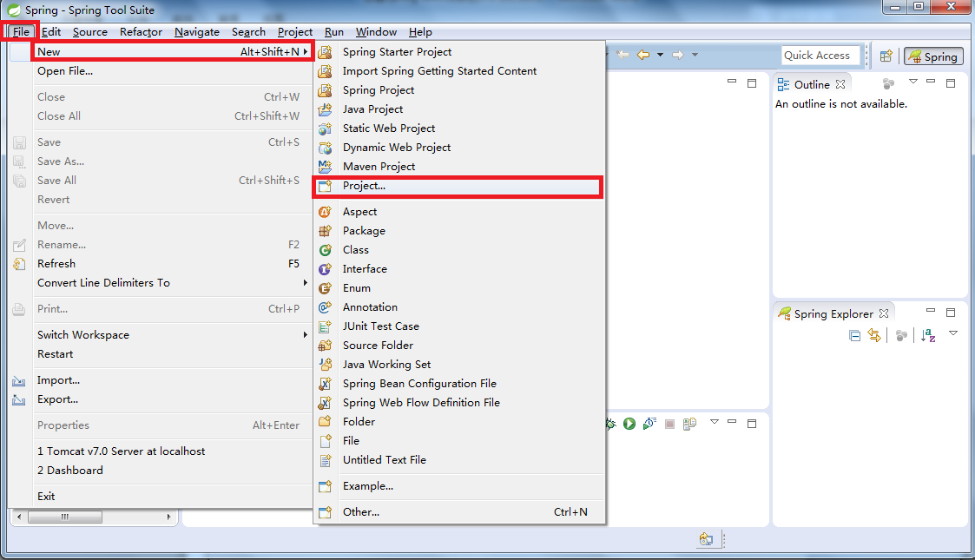Viewport: 975px width, 560px height.
Task: Open Outline view menu dropdown
Action: (912, 82)
